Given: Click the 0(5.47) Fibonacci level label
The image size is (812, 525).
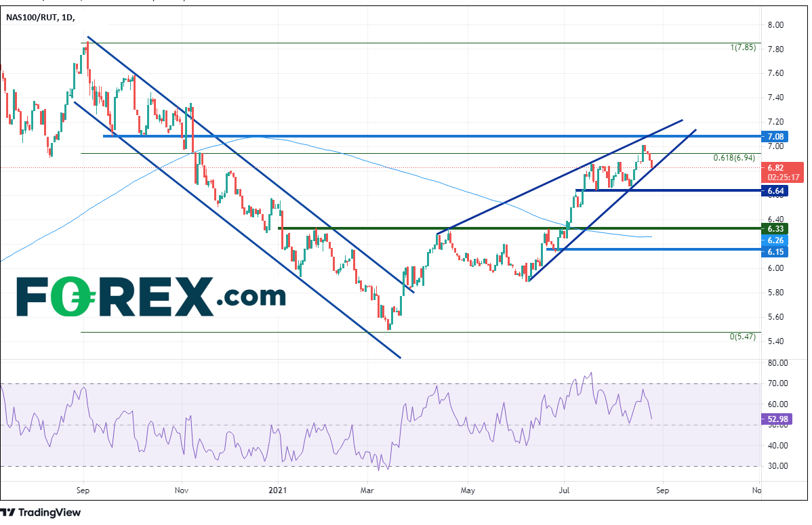Looking at the screenshot, I should (x=744, y=337).
